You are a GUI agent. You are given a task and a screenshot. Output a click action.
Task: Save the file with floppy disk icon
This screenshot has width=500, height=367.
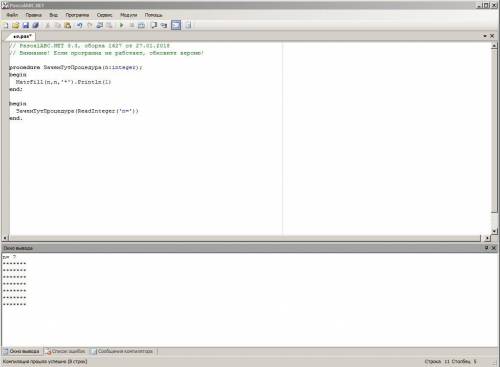25,25
